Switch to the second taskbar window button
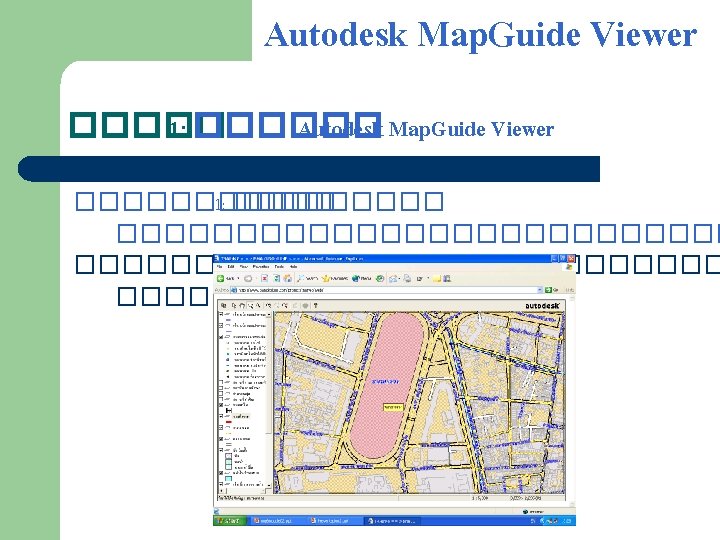Image resolution: width=720 pixels, height=540 pixels. pos(333,521)
